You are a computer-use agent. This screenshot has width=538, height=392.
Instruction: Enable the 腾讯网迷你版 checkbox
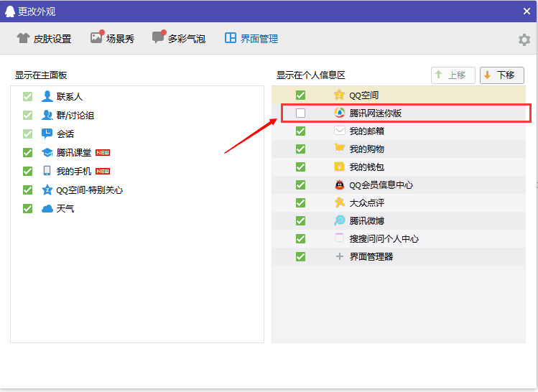300,113
